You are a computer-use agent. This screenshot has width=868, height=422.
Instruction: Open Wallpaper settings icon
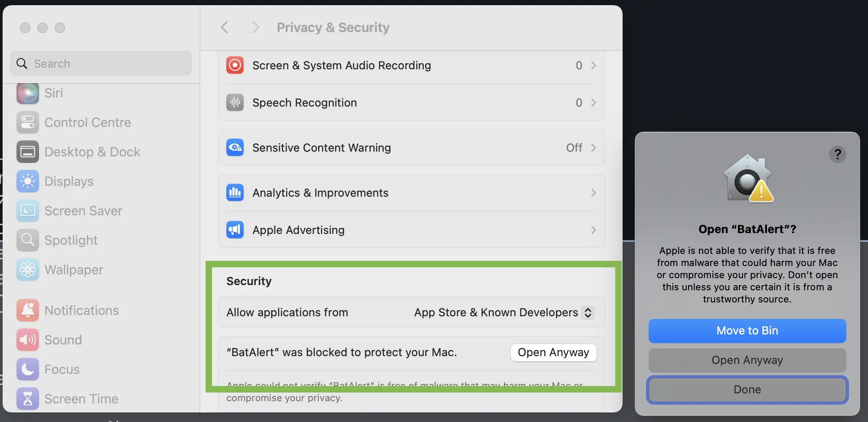tap(28, 270)
